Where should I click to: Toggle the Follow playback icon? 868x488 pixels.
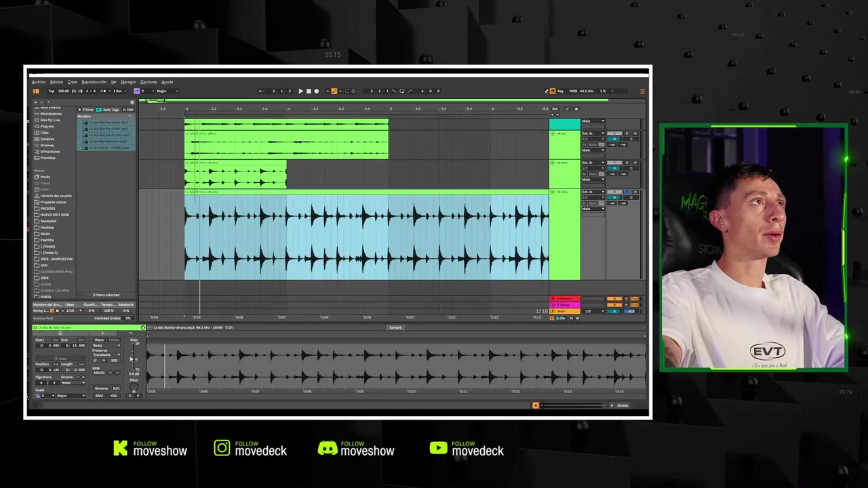pyautogui.click(x=261, y=91)
